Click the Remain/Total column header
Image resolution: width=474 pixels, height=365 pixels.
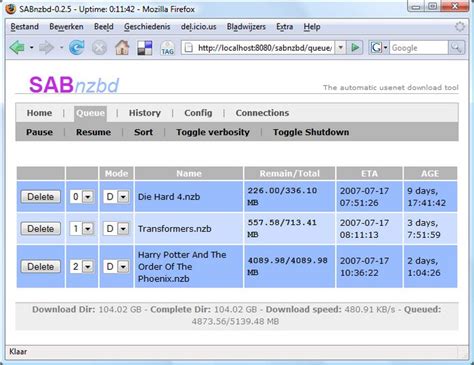point(289,173)
